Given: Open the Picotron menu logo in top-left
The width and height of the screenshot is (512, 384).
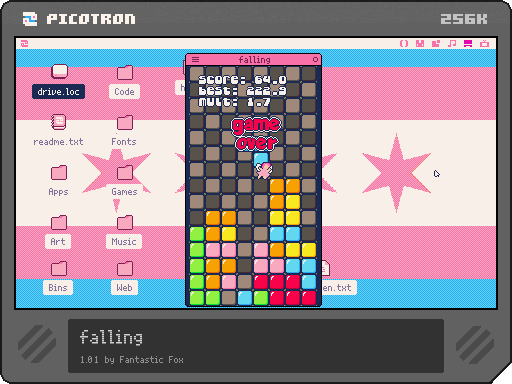Looking at the screenshot, I should (x=24, y=44).
